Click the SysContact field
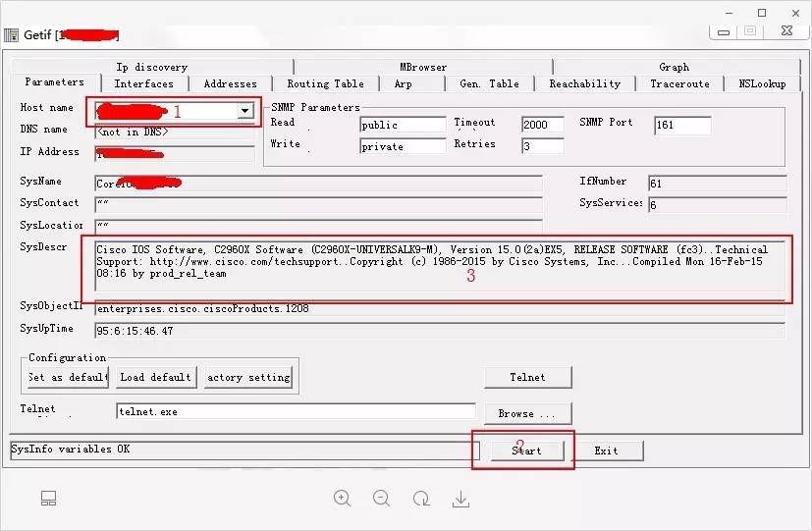The image size is (812, 531). coord(318,204)
